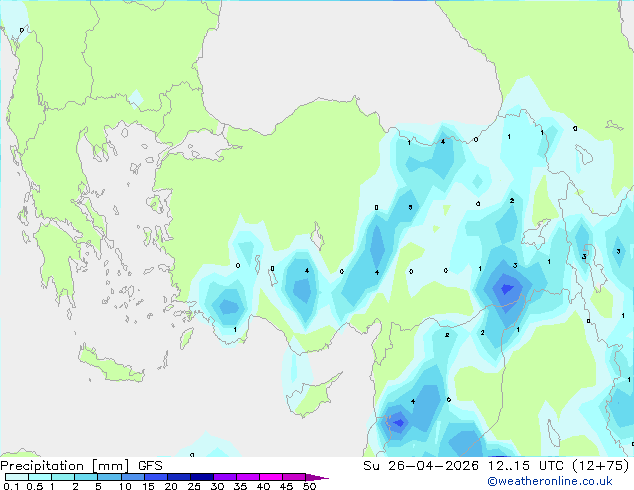Click the legend label '20'
Screen dimensions: 634x490
click(171, 486)
